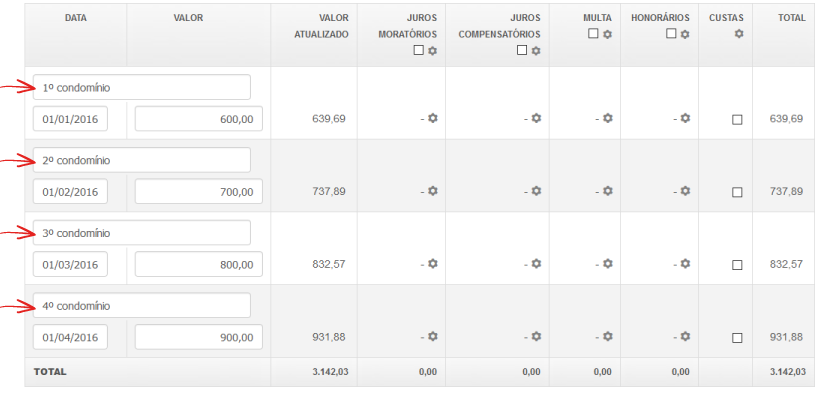The height and width of the screenshot is (393, 819).
Task: Click the Multa header gear icon
Action: click(607, 34)
